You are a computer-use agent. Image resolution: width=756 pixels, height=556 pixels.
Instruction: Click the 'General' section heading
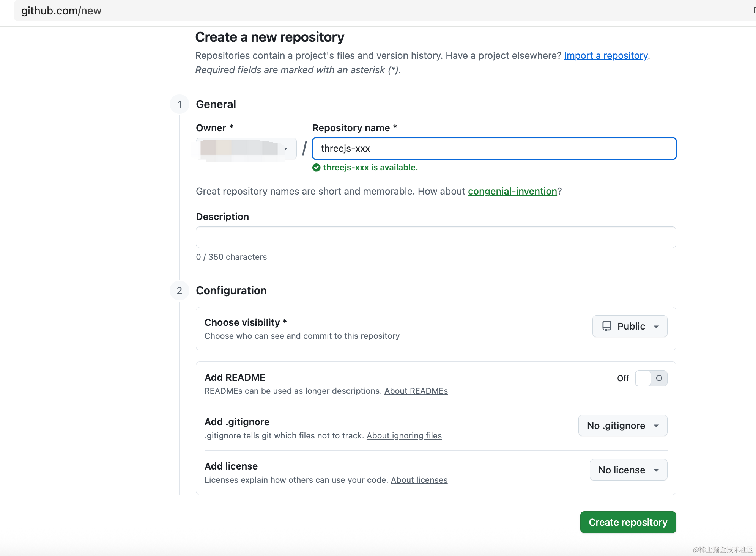[x=216, y=104]
